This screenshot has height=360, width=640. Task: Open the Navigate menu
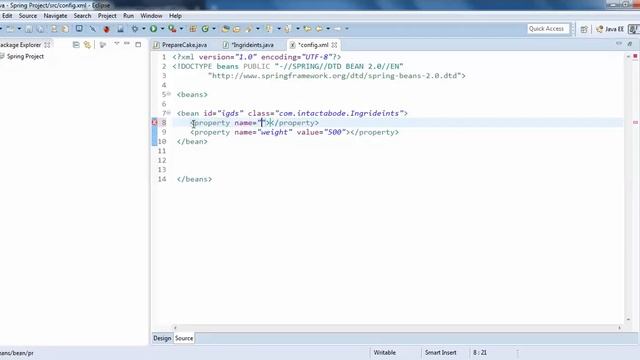[x=55, y=16]
